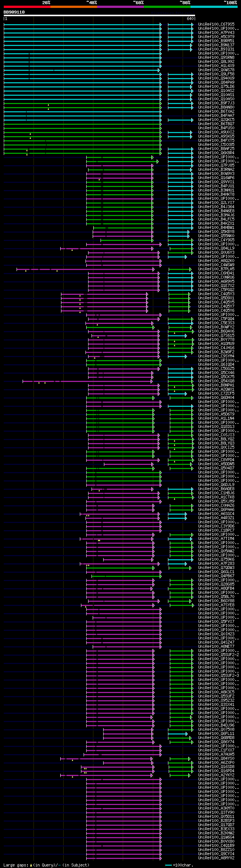Select subject label UniRef100_C4Y9G5
The height and width of the screenshot is (868, 241).
(x=216, y=240)
